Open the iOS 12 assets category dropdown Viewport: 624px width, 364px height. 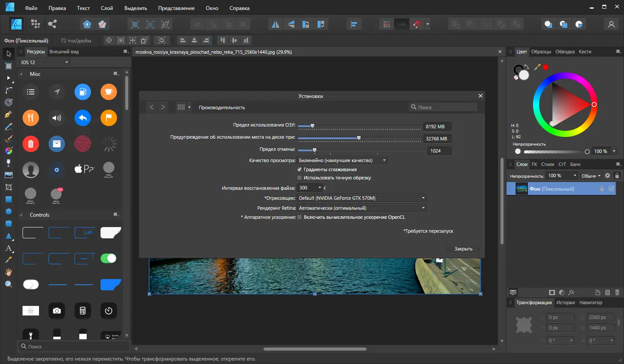(x=45, y=62)
